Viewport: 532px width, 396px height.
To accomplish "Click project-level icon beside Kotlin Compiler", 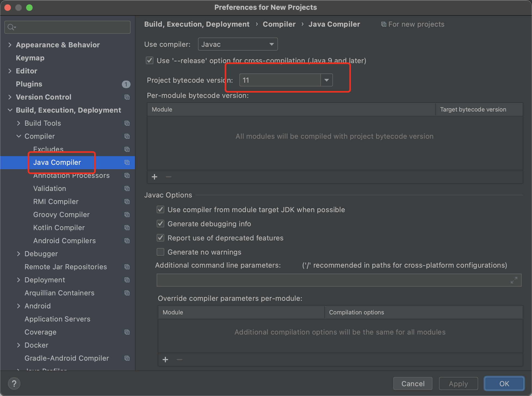I will (x=127, y=228).
